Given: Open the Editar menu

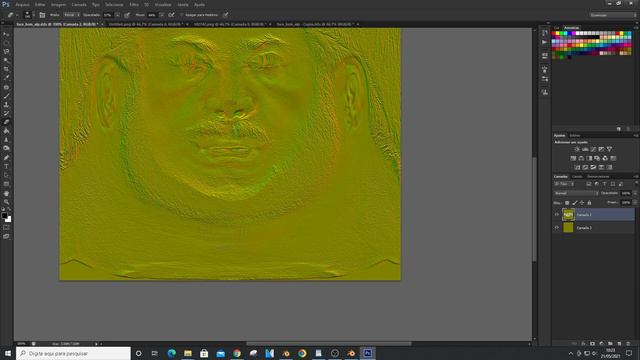Looking at the screenshot, I should [x=40, y=4].
